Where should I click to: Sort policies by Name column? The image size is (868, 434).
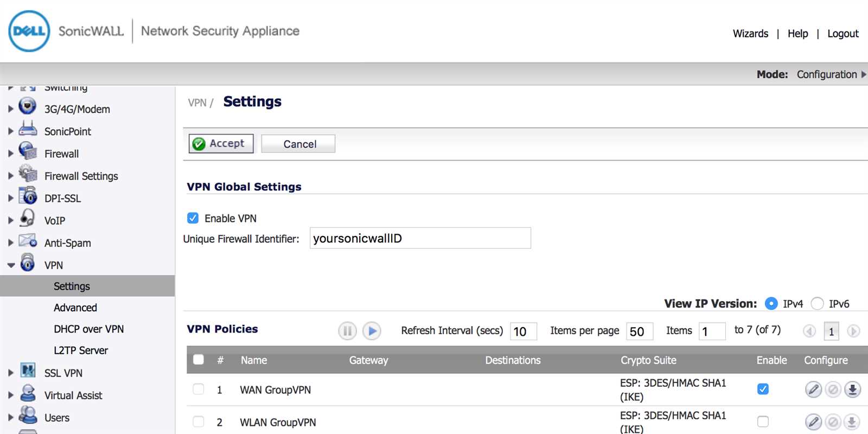pyautogui.click(x=254, y=360)
